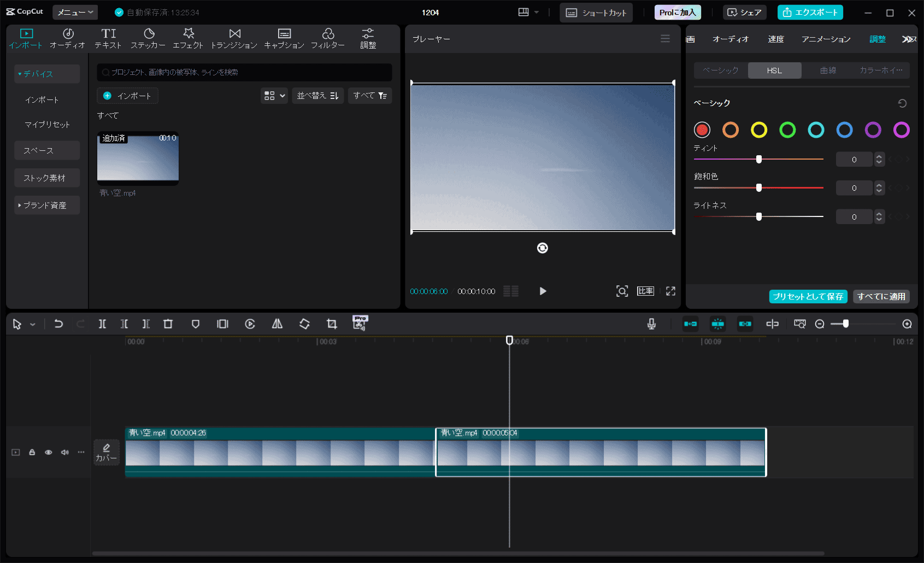Open the Effects panel
The width and height of the screenshot is (924, 563).
pyautogui.click(x=188, y=39)
